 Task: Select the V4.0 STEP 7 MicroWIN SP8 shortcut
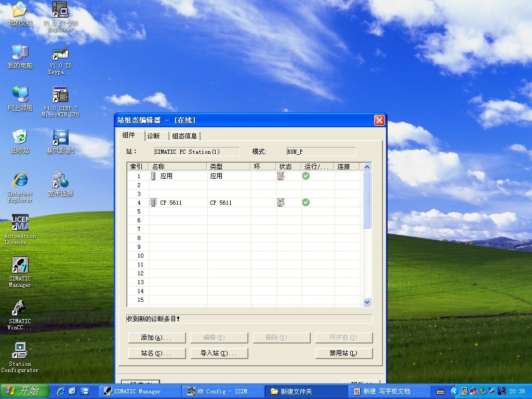[x=60, y=102]
